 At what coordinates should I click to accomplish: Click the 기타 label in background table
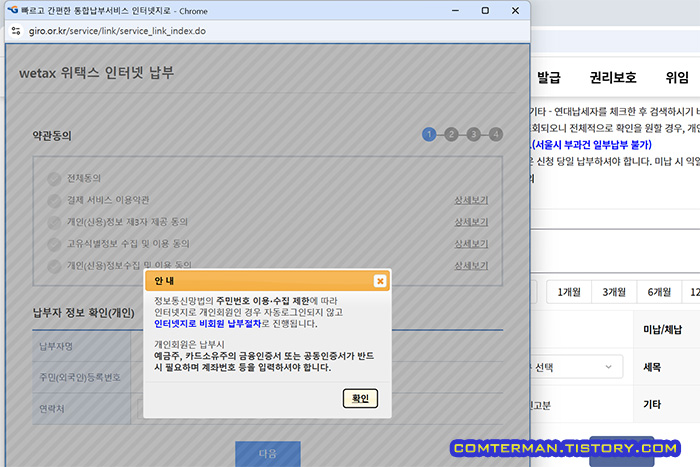652,404
